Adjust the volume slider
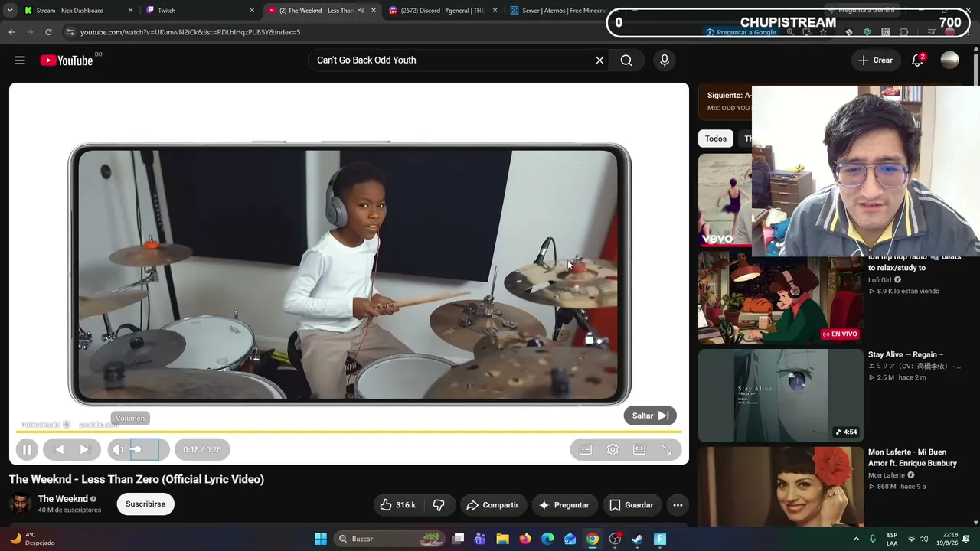980x551 pixels. coord(145,449)
